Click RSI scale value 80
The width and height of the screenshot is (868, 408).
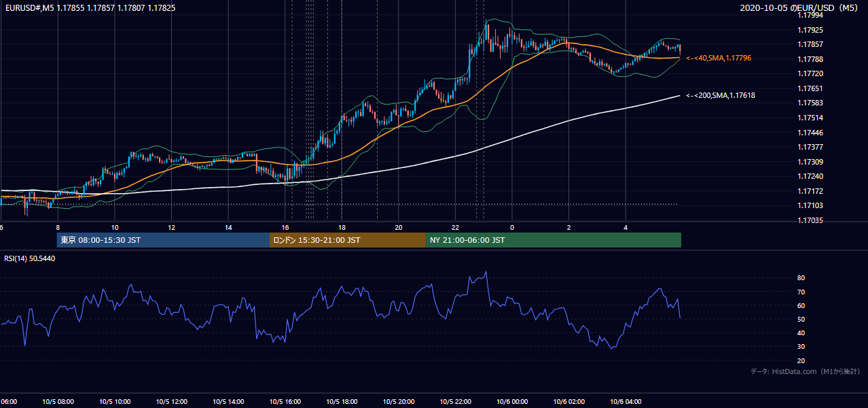801,278
